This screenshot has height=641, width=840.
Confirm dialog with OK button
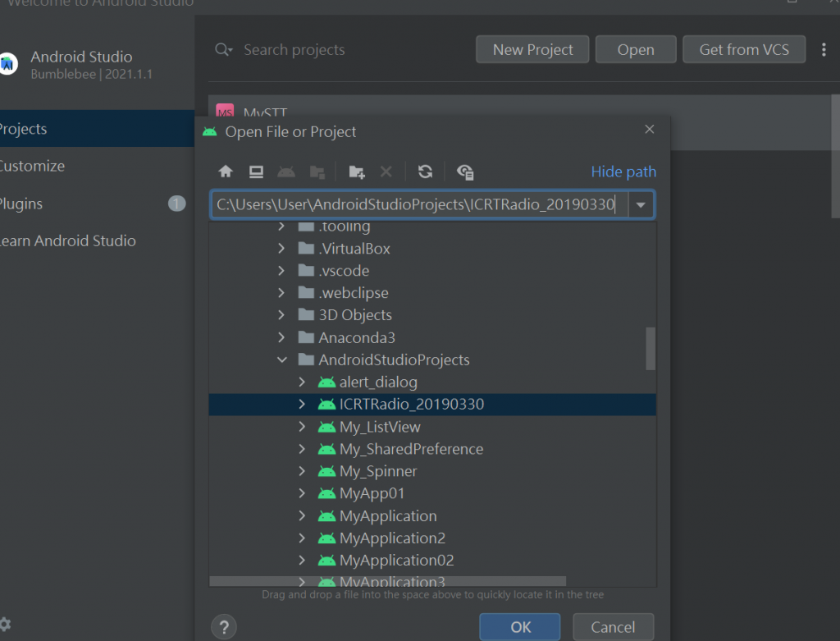(x=520, y=627)
